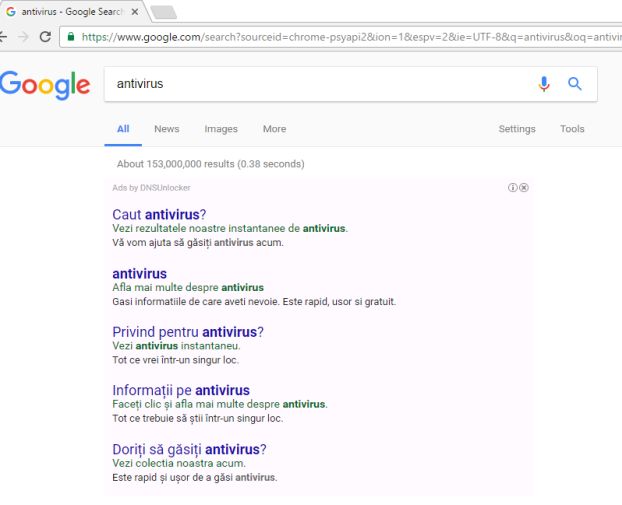The height and width of the screenshot is (505, 622).
Task: Click the blue magnifier search button
Action: pos(574,84)
